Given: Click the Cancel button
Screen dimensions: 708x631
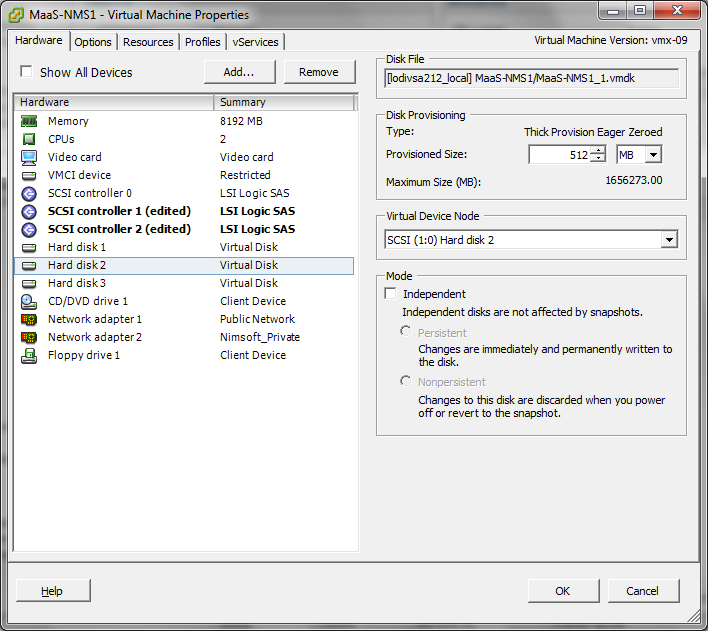Looking at the screenshot, I should coord(643,591).
